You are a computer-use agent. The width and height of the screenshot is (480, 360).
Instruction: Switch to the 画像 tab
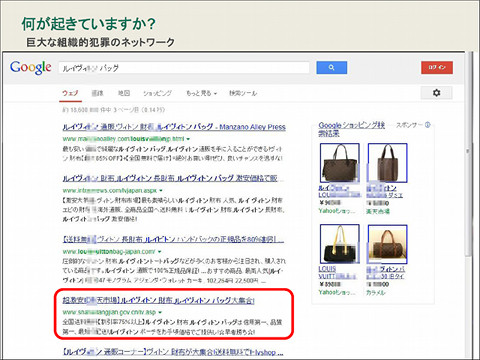[x=97, y=93]
